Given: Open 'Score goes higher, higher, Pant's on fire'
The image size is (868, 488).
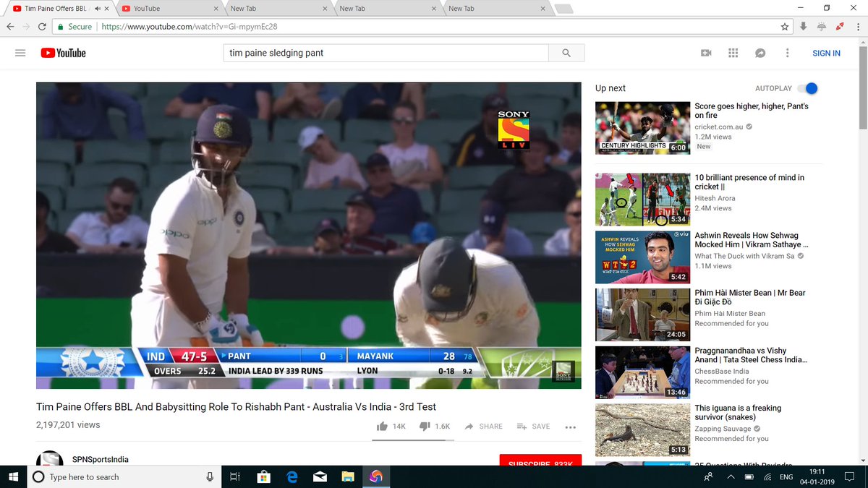Looking at the screenshot, I should pos(752,111).
